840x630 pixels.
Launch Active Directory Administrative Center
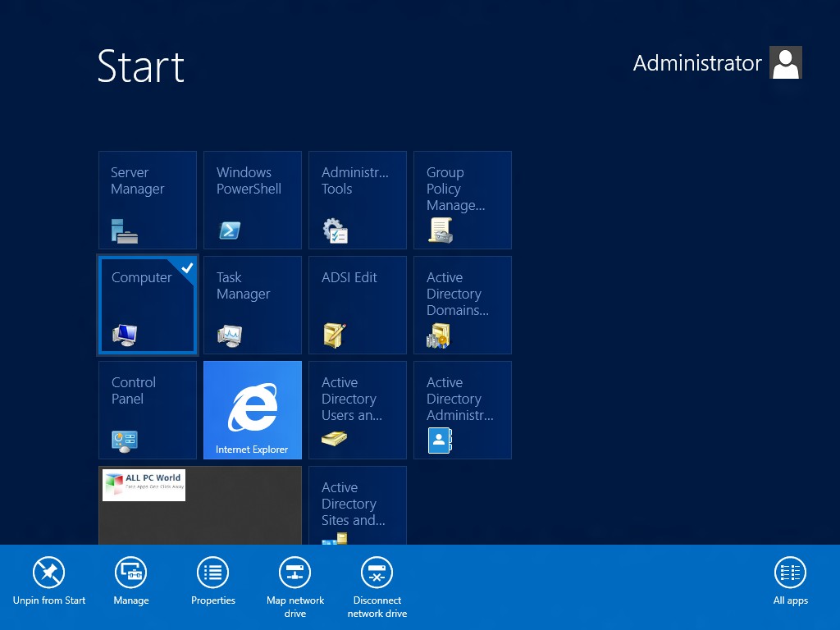pos(462,409)
